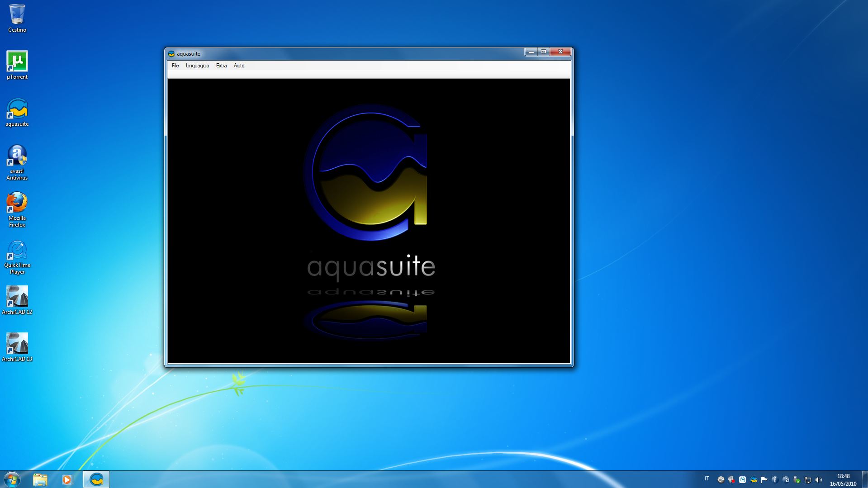Open Windows Explorer from the taskbar
Viewport: 868px width, 488px height.
pos(40,479)
